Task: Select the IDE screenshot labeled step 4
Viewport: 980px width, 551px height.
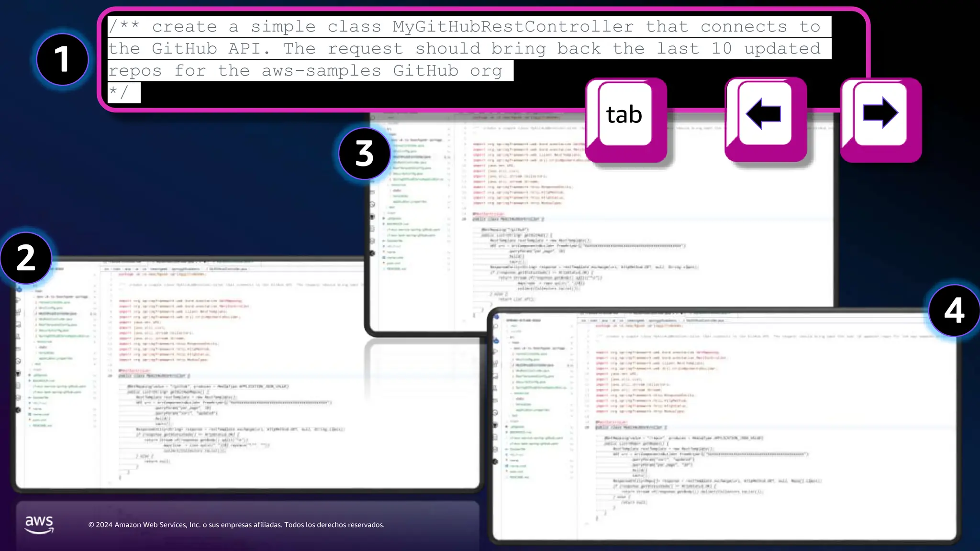Action: 724,426
